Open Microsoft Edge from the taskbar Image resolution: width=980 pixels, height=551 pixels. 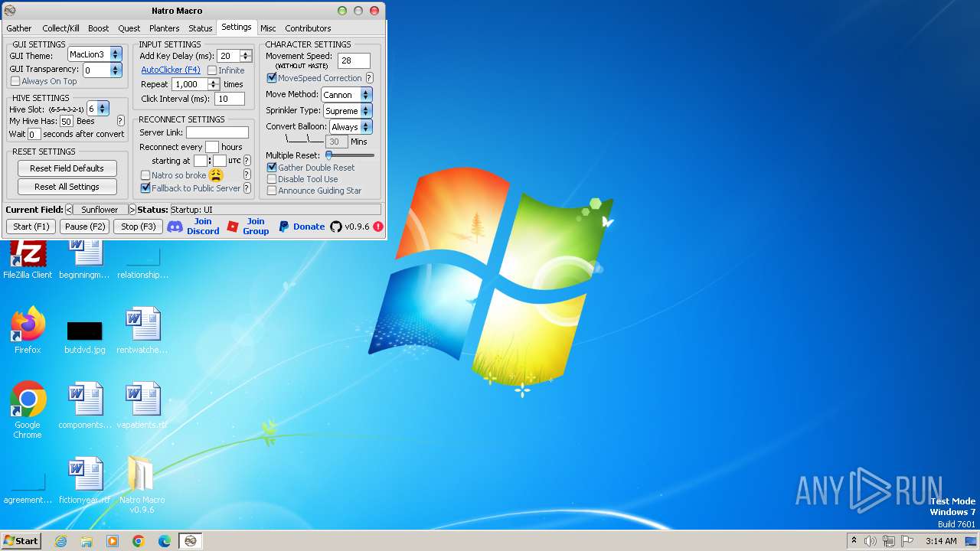point(165,541)
